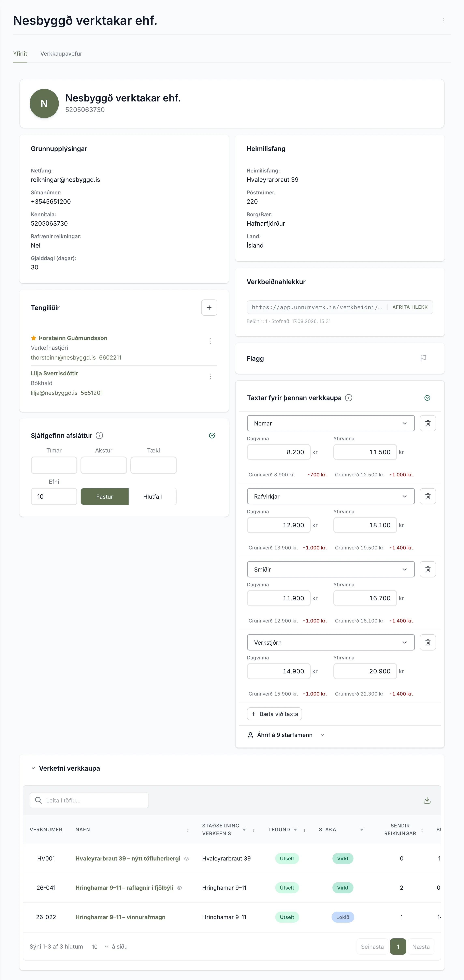This screenshot has height=980, width=464.
Task: Open the Nemar rate dropdown
Action: 331,423
